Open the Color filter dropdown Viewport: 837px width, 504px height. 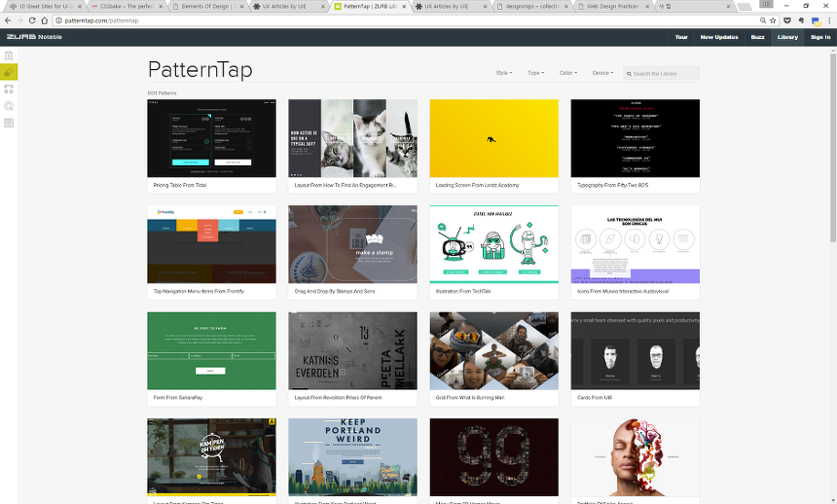[x=566, y=73]
